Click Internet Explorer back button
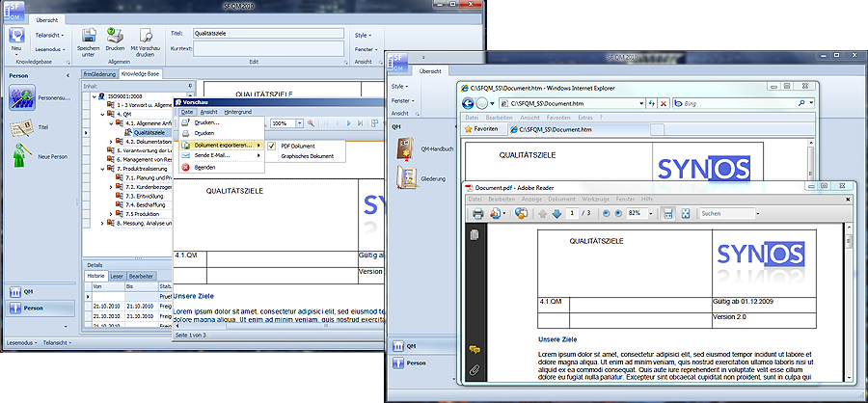The image size is (868, 403). point(469,103)
